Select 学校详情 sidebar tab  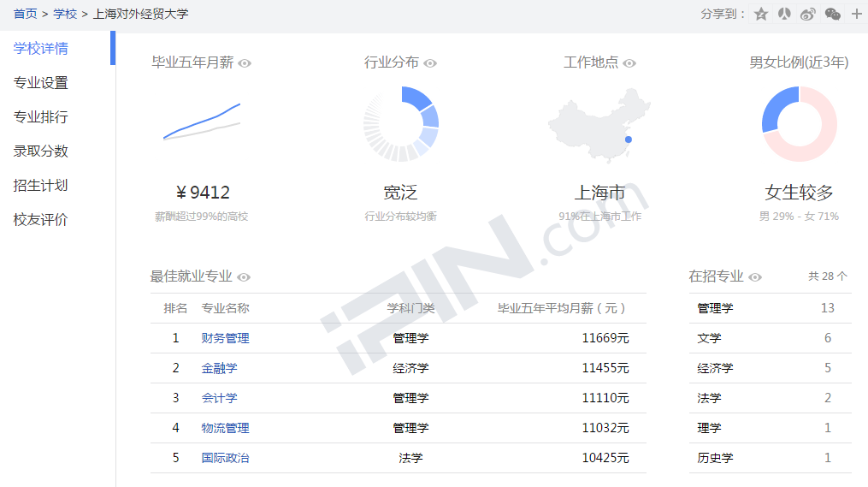coord(41,48)
